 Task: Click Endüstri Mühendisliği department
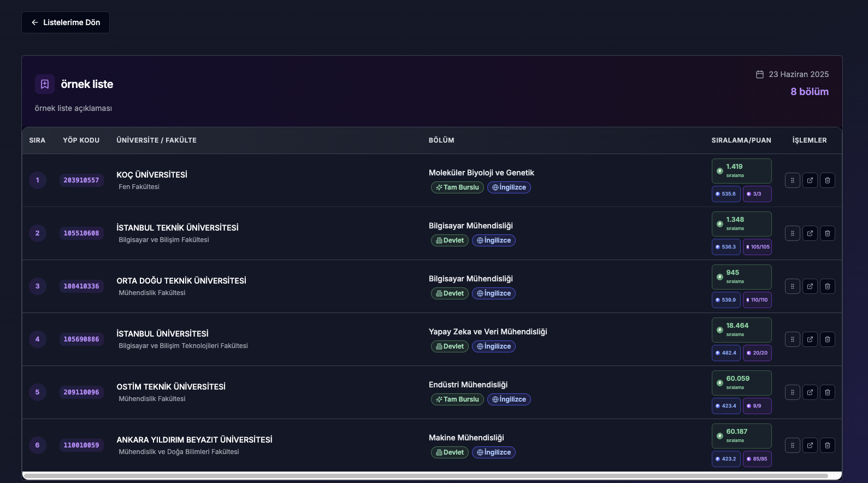tap(468, 385)
